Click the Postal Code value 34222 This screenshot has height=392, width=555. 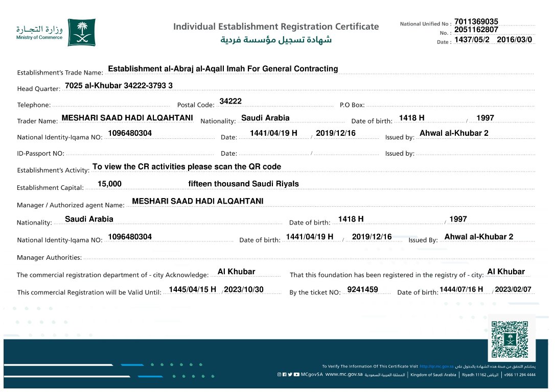click(230, 102)
